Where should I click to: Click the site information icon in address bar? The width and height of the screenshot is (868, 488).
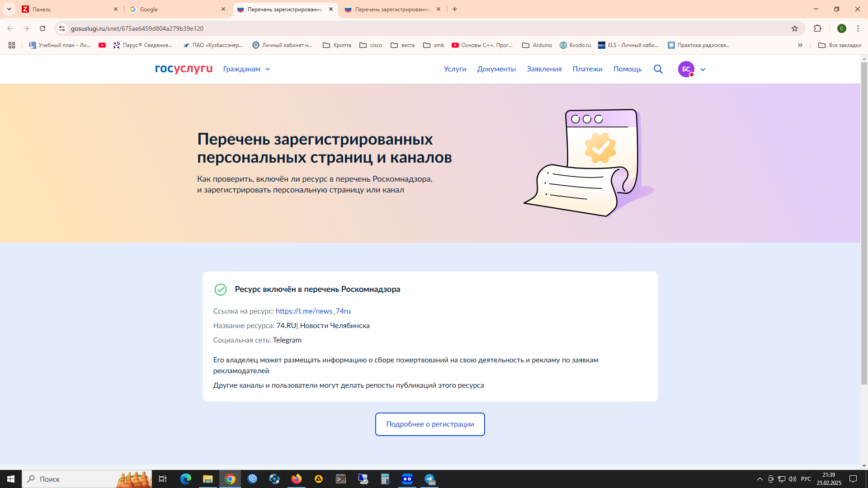point(61,28)
